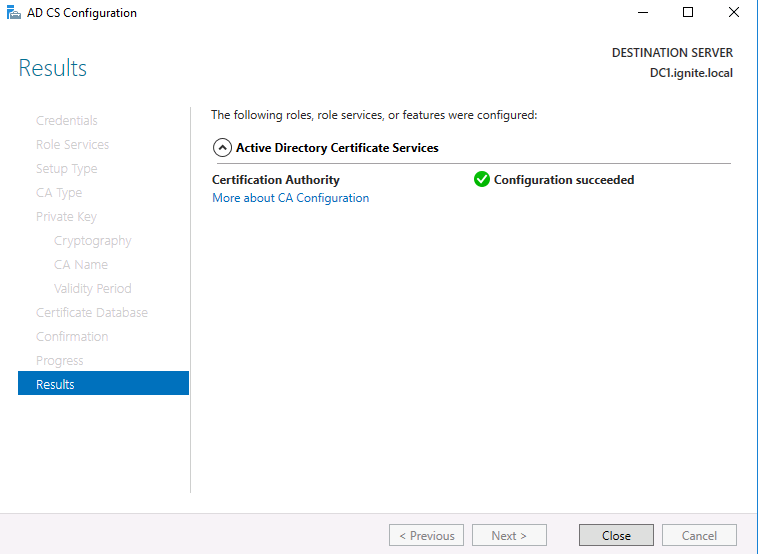
Task: Minimize the AD CS Configuration window
Action: tap(642, 13)
